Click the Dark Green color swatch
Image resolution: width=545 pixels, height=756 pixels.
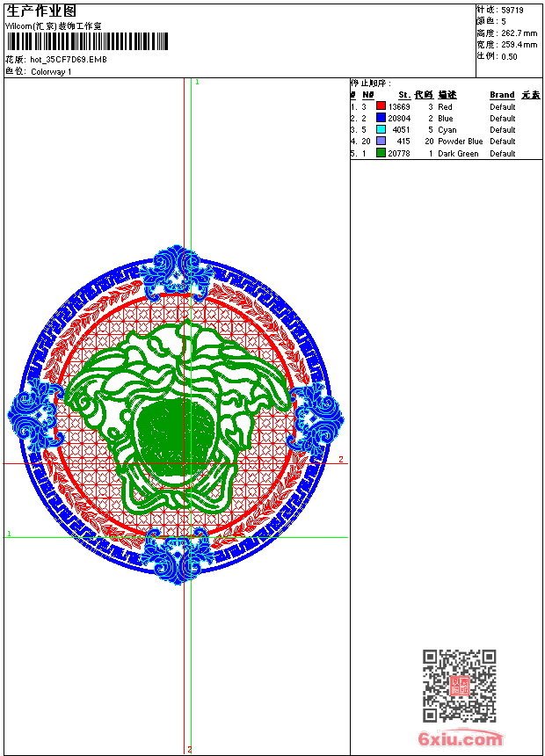381,153
